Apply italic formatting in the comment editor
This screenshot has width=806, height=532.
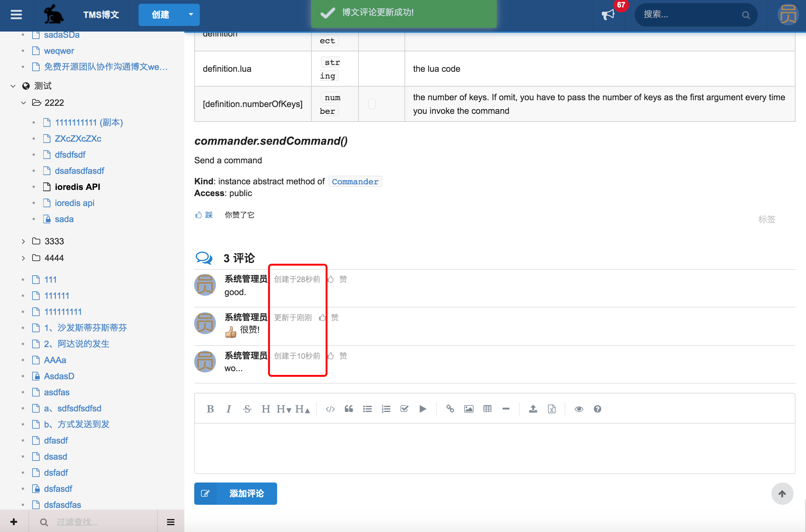(229, 409)
